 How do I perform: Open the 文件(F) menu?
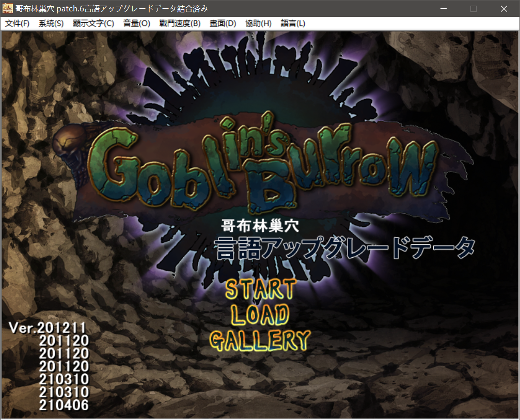(17, 23)
